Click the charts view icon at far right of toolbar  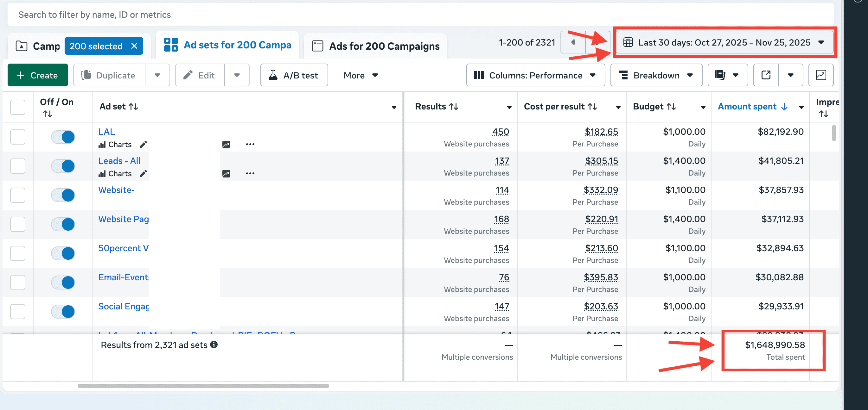click(x=820, y=75)
